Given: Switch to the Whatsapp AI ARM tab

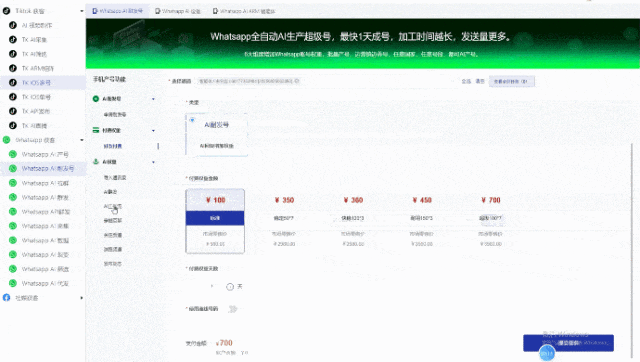Looking at the screenshot, I should [x=244, y=11].
